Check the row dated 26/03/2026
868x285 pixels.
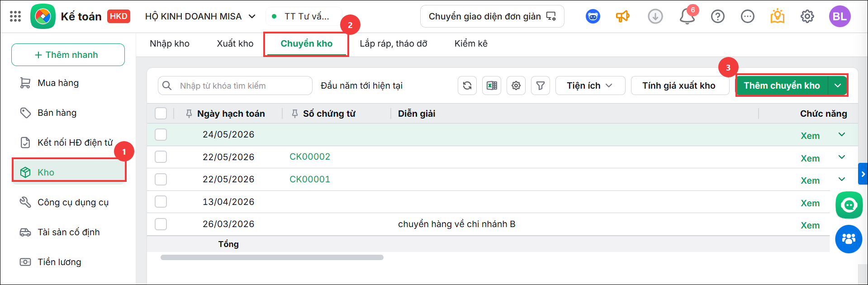(x=161, y=224)
